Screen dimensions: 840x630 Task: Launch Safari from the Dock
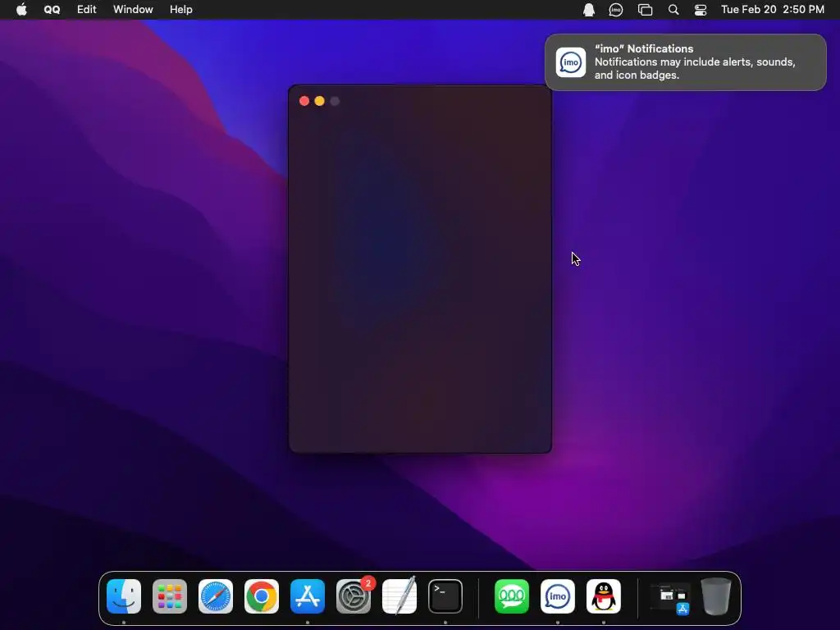click(x=216, y=596)
